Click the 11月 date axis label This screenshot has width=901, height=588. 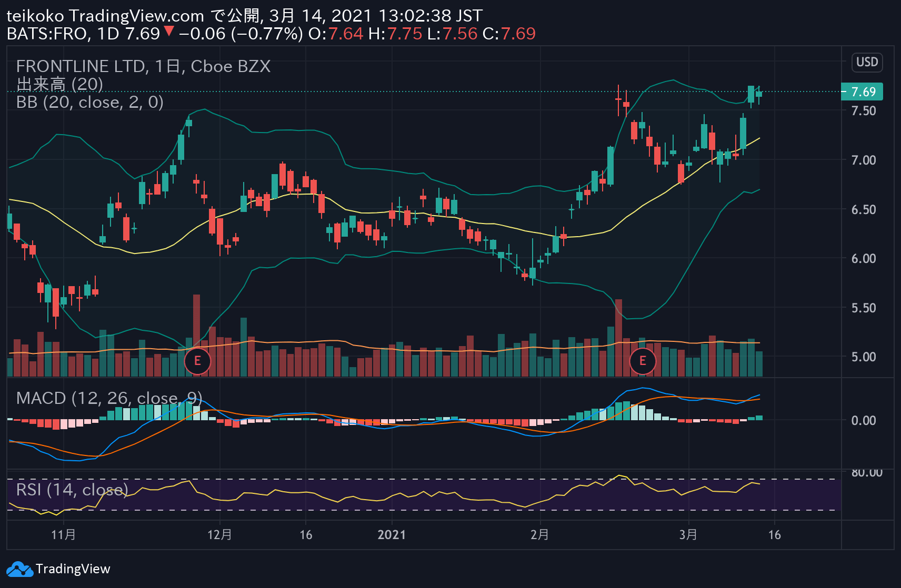pyautogui.click(x=64, y=535)
